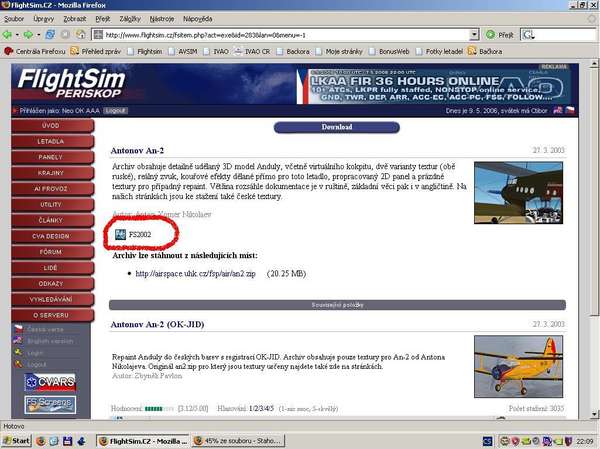Open the forward history dropdown arrow
600x449 pixels.
point(38,35)
